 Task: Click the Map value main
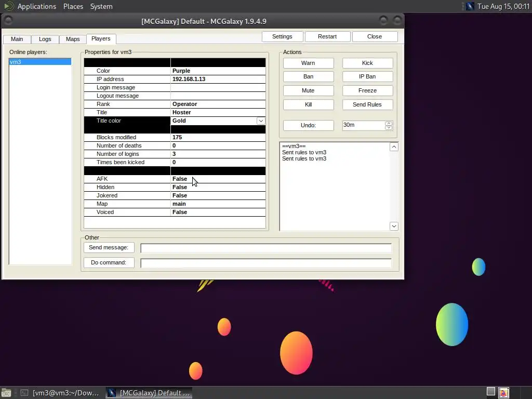[218, 204]
